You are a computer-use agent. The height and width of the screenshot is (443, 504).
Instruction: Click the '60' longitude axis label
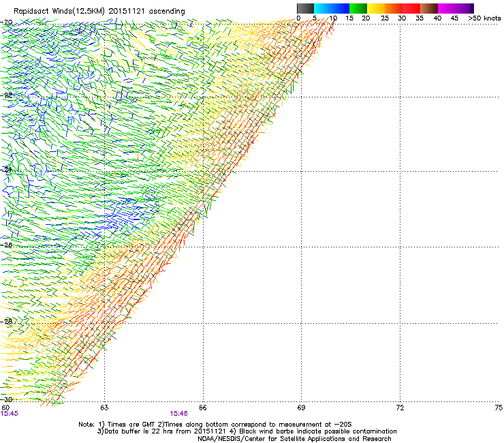click(x=5, y=408)
